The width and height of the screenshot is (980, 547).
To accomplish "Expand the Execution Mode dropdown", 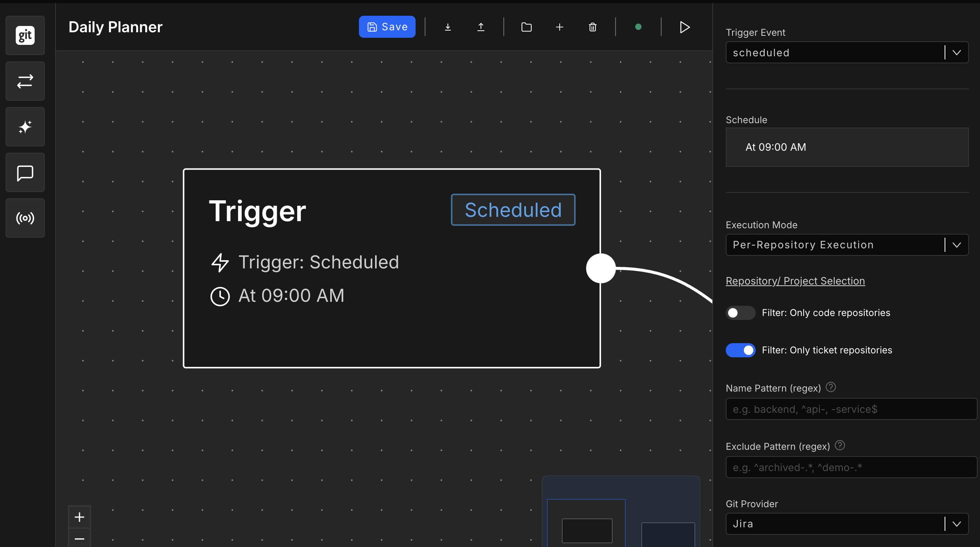I will (846, 244).
